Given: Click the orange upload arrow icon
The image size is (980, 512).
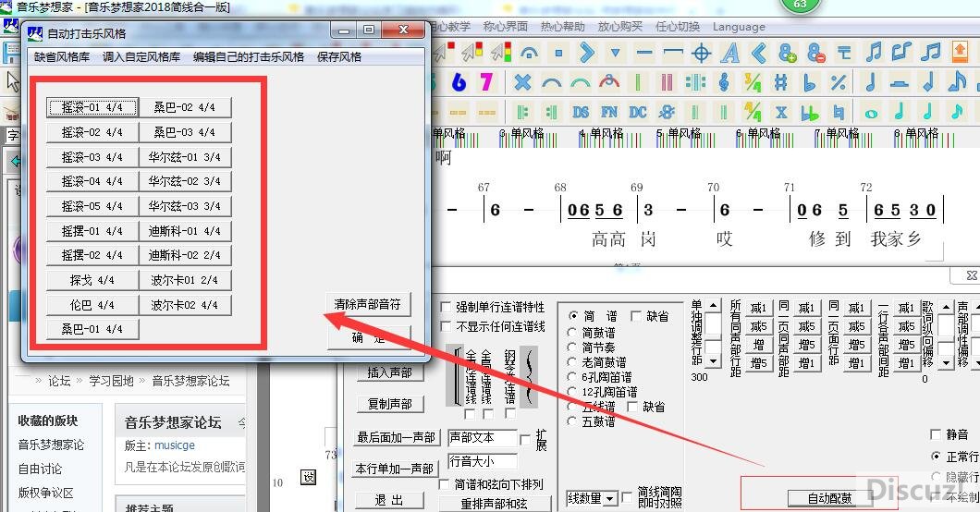Looking at the screenshot, I should pos(960,52).
